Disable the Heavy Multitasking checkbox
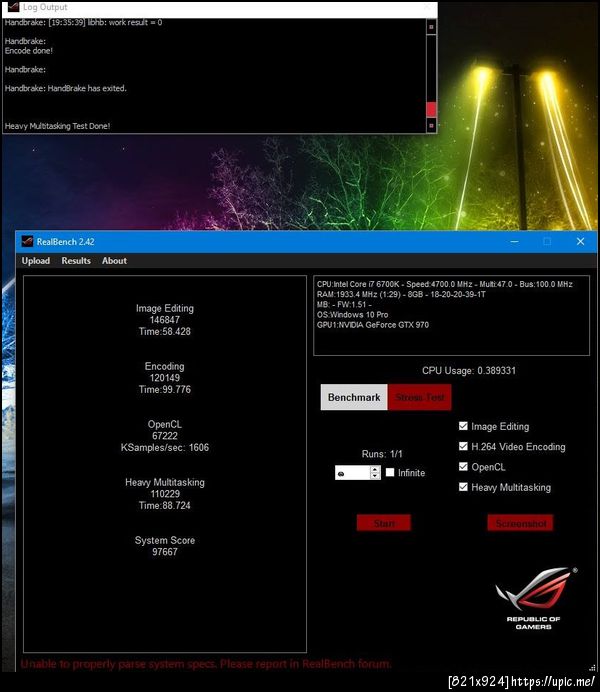Viewport: 600px width, 692px height. (x=463, y=487)
